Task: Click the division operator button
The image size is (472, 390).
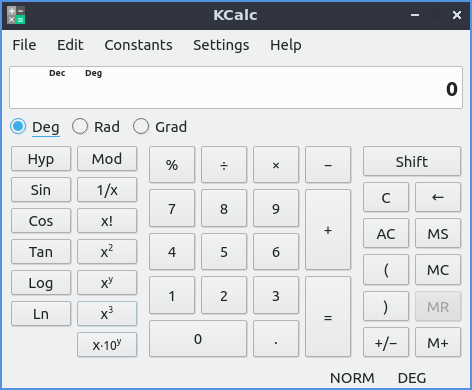Action: 224,165
